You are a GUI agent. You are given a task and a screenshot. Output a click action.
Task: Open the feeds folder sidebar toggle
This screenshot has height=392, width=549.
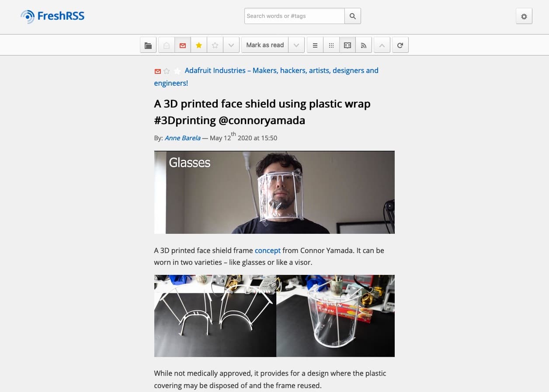pos(148,45)
